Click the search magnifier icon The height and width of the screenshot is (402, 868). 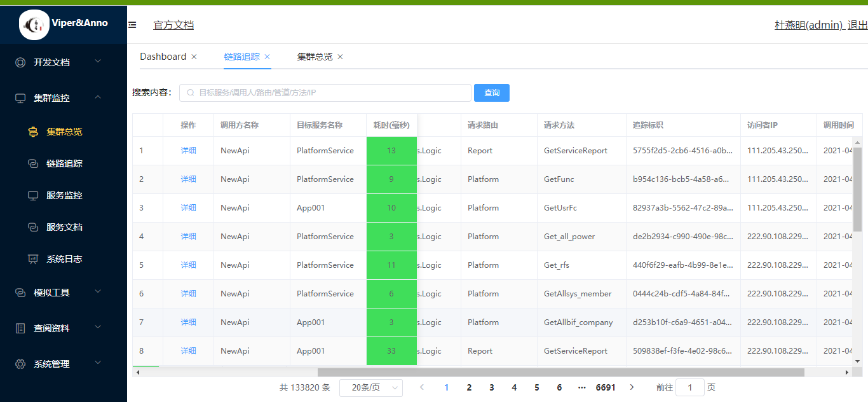[190, 93]
